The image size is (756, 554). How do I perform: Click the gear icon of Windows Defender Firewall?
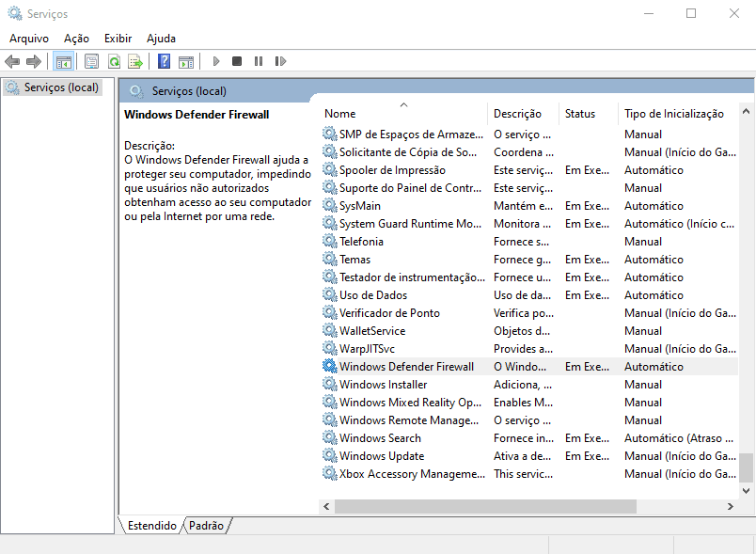tap(330, 366)
